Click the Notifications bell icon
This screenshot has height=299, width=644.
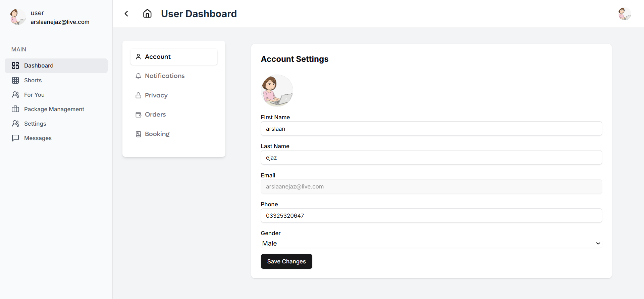(x=138, y=76)
